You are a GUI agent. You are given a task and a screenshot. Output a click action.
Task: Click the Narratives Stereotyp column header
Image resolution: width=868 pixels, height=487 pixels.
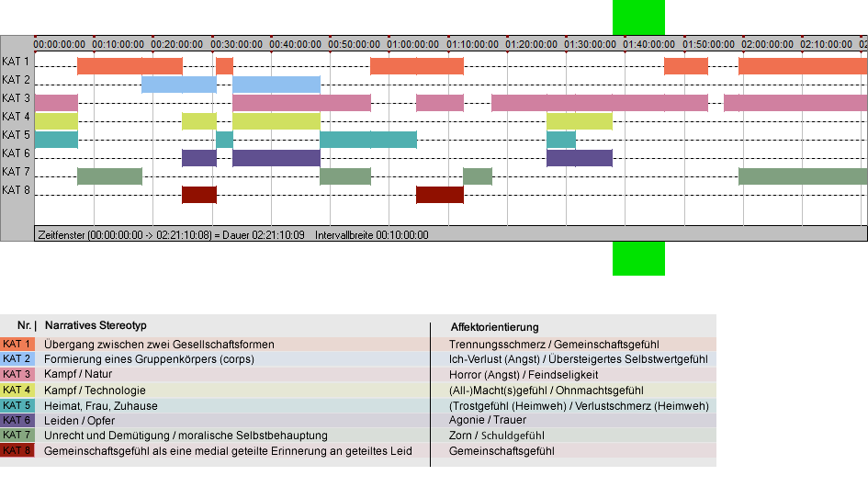tap(96, 325)
